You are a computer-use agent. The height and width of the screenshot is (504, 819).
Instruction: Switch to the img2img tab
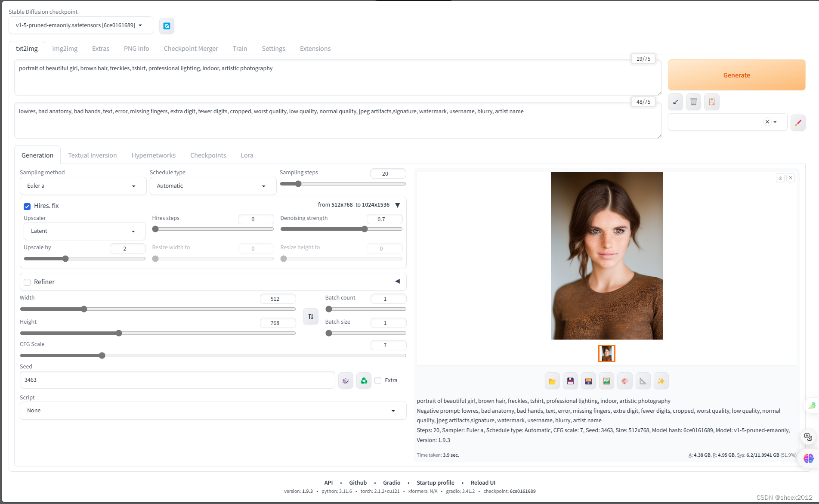(x=65, y=49)
